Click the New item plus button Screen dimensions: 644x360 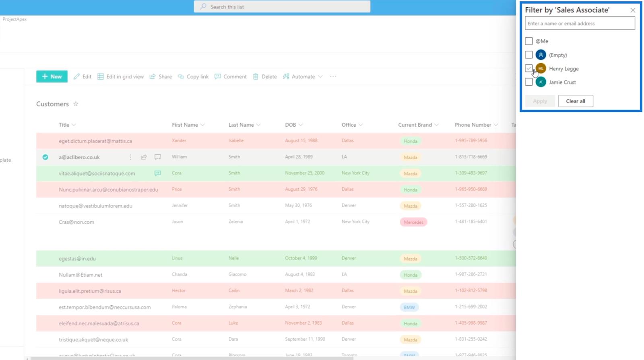[x=52, y=76]
